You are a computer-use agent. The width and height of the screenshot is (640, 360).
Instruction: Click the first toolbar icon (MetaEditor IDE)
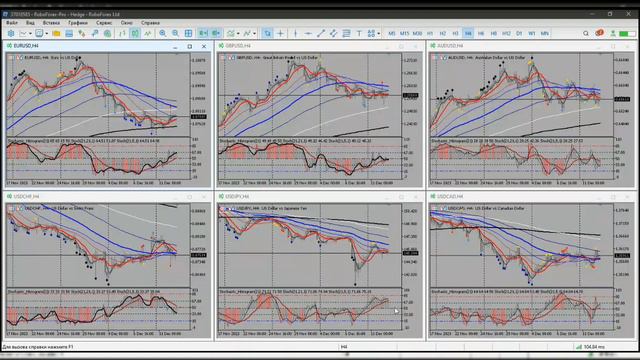[11, 33]
